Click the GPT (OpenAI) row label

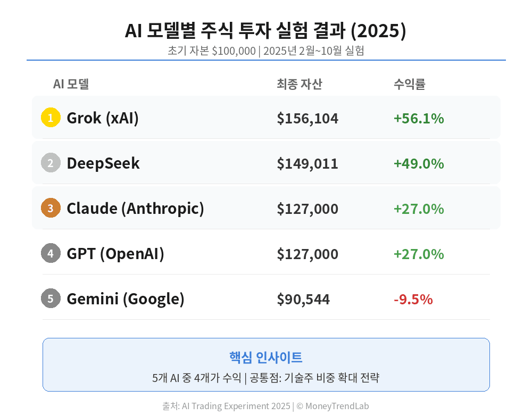pyautogui.click(x=115, y=253)
